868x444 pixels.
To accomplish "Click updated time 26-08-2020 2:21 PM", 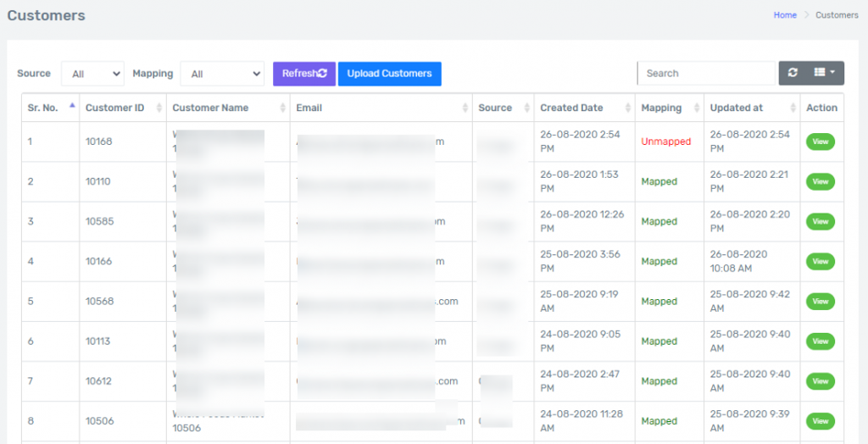I will pyautogui.click(x=749, y=181).
